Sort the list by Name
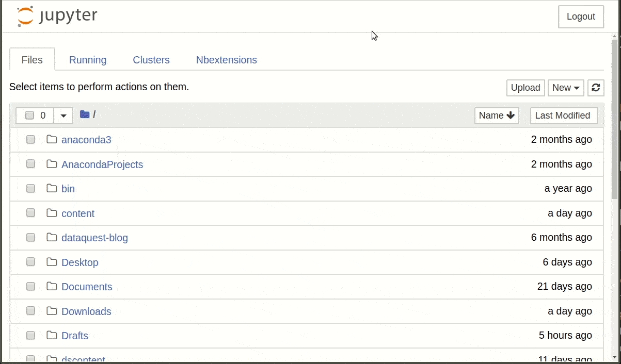621x364 pixels. click(497, 115)
